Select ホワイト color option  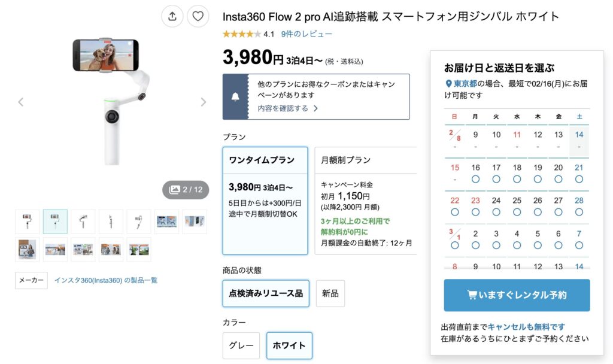289,345
